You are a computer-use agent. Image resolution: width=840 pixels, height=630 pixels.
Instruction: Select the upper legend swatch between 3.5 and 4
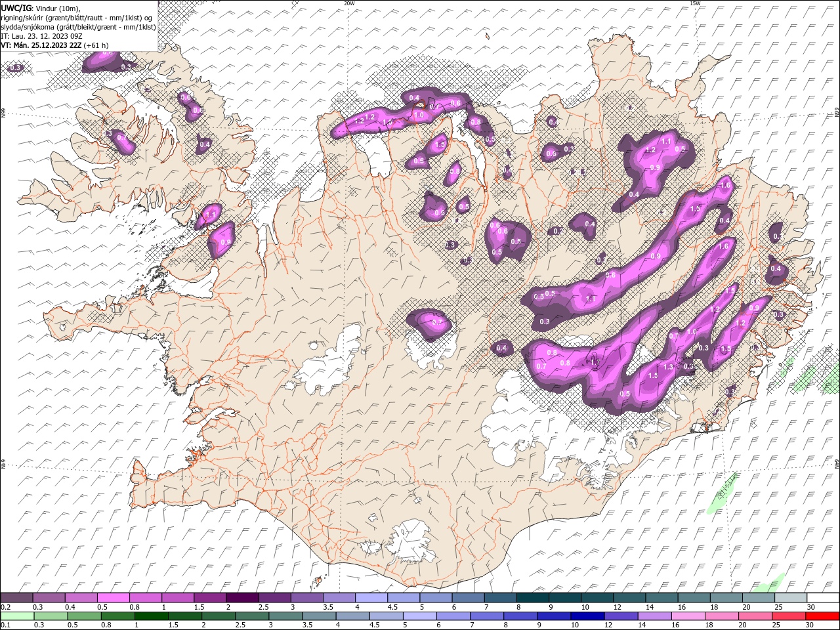point(339,598)
